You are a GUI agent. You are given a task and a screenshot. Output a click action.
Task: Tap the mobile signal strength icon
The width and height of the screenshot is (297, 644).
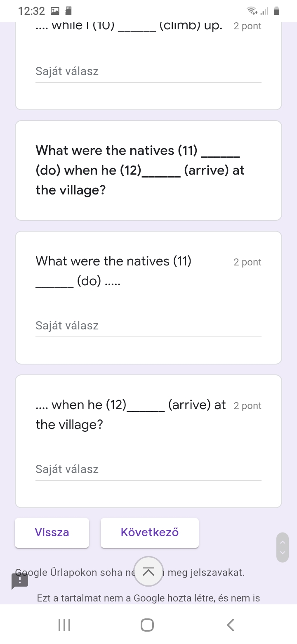[x=264, y=11]
